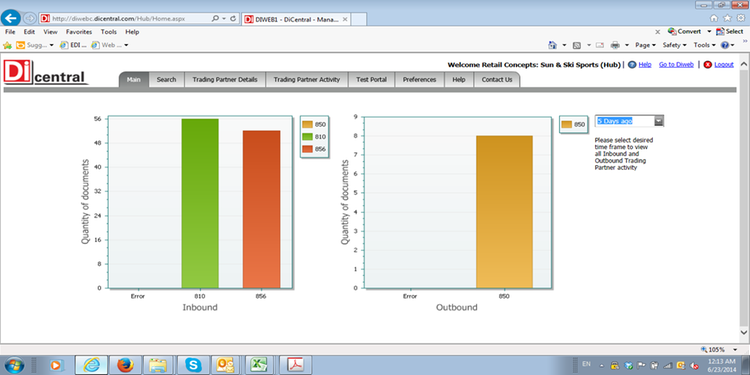
Task: Select the DIWEB1 - DiCentral browser tab
Action: 296,19
